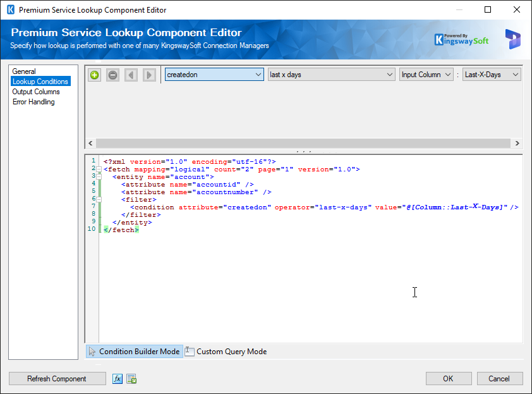
Task: Click the accountnumber attribute line
Action: (196, 192)
